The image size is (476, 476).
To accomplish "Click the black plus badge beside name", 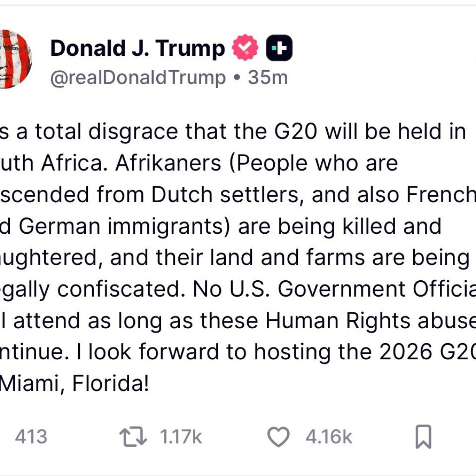I will coord(279,48).
